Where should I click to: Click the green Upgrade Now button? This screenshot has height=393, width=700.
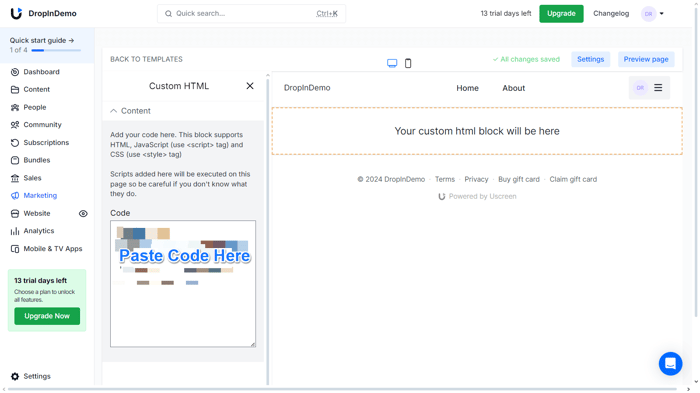(47, 316)
